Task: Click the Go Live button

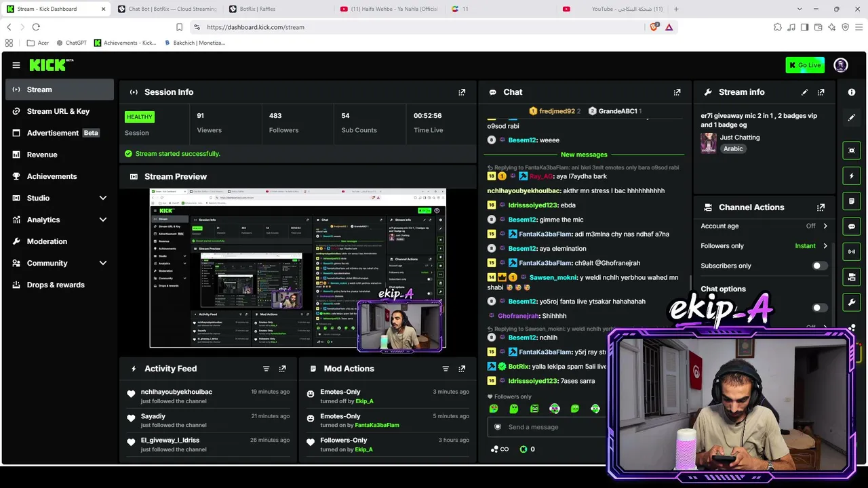Action: point(805,65)
